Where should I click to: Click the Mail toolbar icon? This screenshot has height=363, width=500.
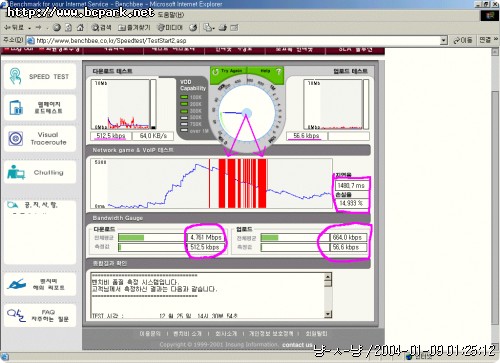pos(208,28)
